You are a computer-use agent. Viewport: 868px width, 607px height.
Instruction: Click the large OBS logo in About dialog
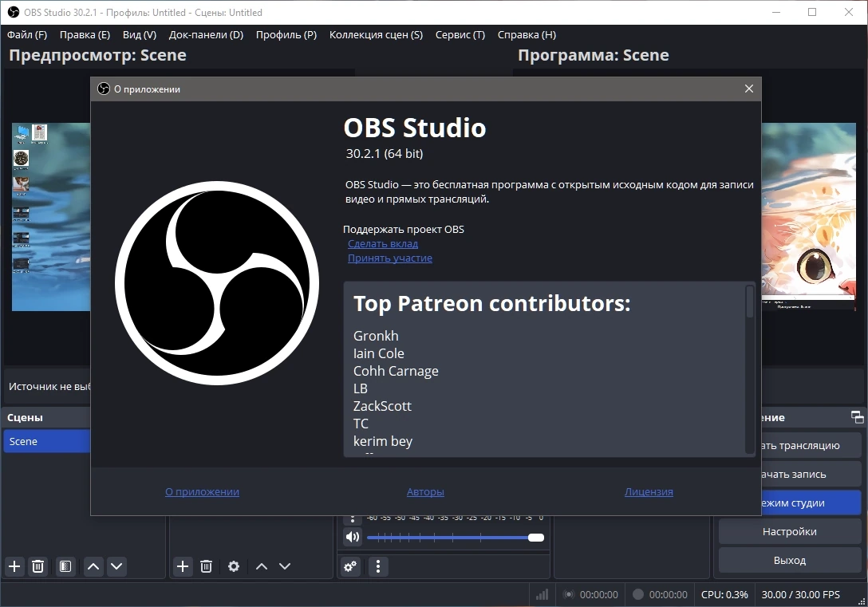click(217, 283)
